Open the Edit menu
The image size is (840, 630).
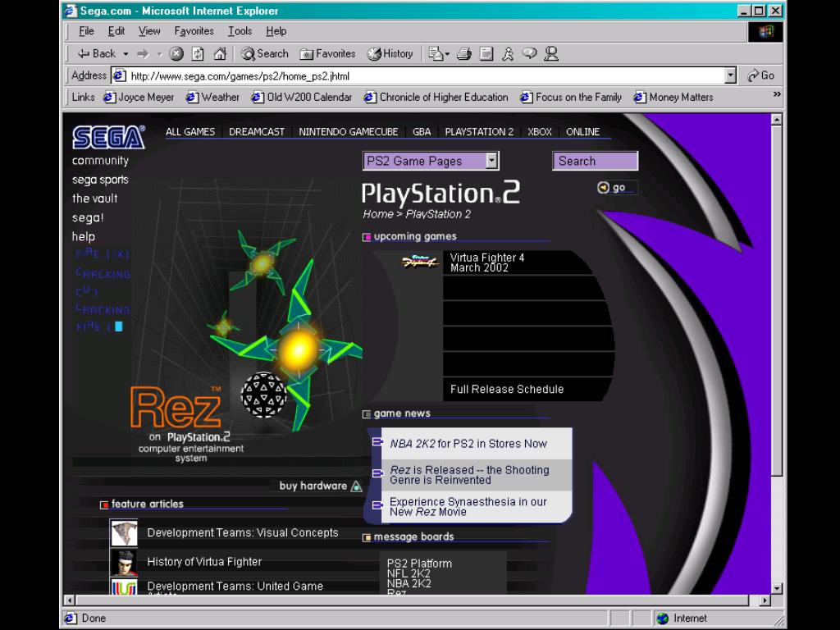pos(116,31)
